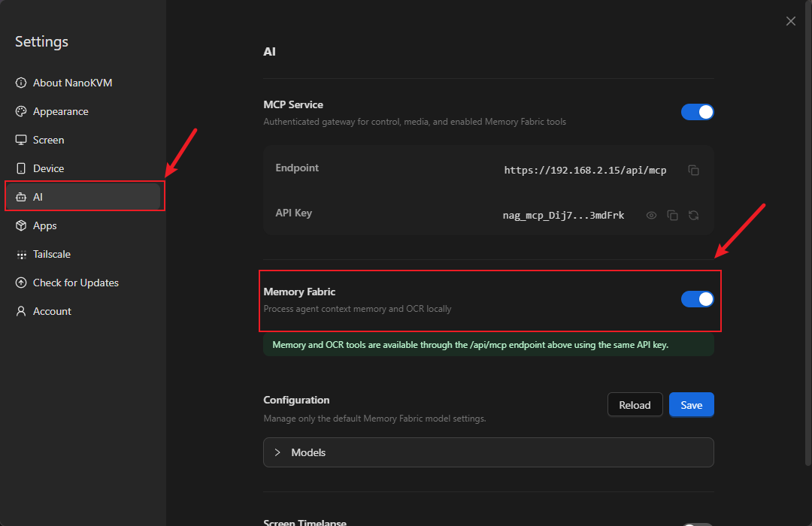Click the Apps cube icon
Image resolution: width=812 pixels, height=526 pixels.
(21, 225)
